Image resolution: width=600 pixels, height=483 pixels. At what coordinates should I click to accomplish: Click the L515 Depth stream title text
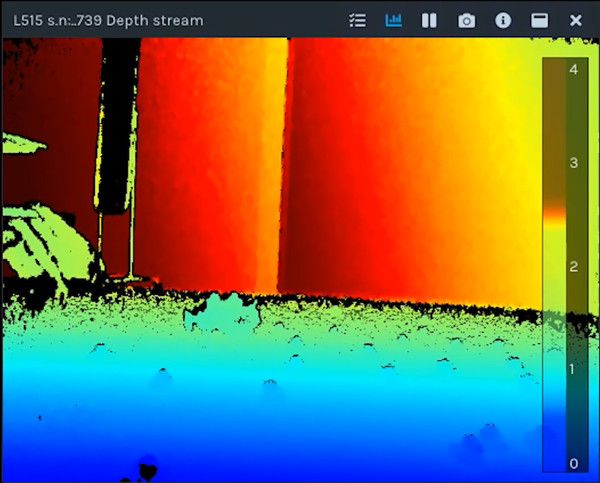pyautogui.click(x=108, y=20)
